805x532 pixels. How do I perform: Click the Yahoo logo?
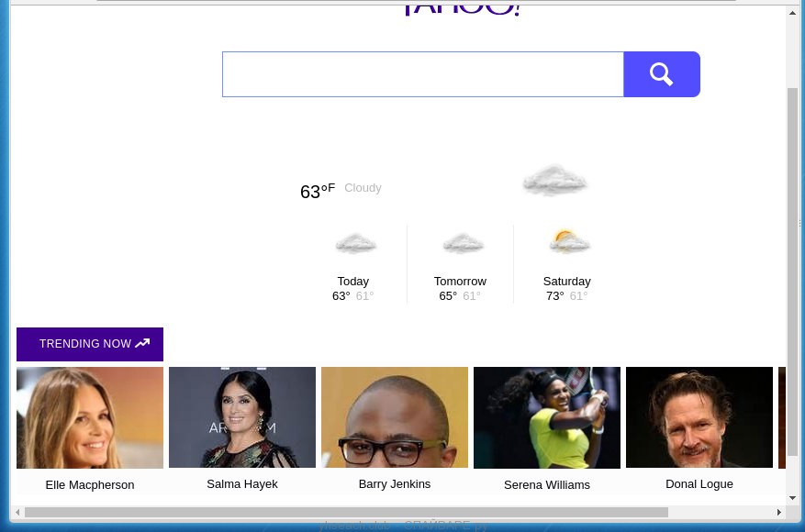pyautogui.click(x=463, y=8)
